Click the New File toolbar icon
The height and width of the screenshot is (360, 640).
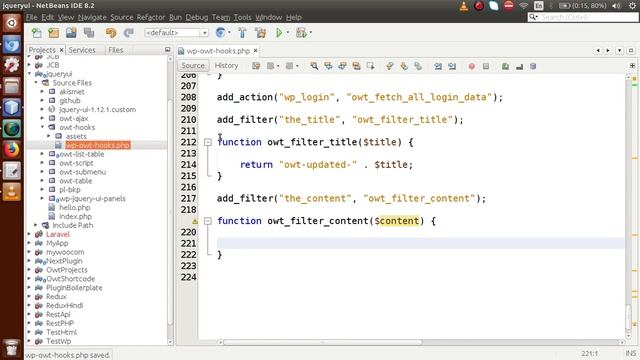[x=37, y=33]
